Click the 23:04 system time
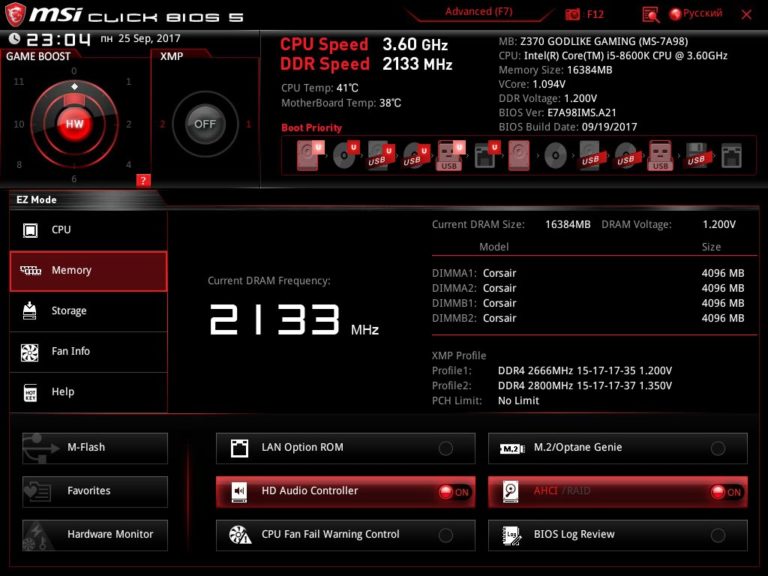Image resolution: width=768 pixels, height=576 pixels. pos(58,39)
